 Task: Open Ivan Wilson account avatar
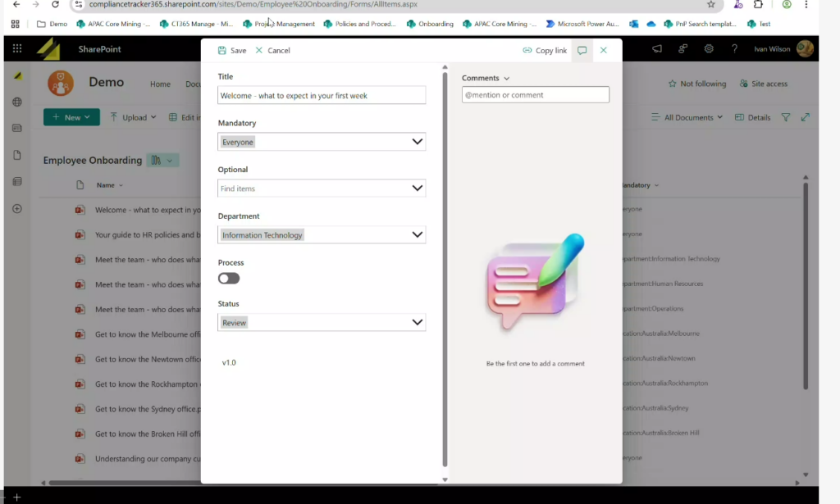point(805,48)
